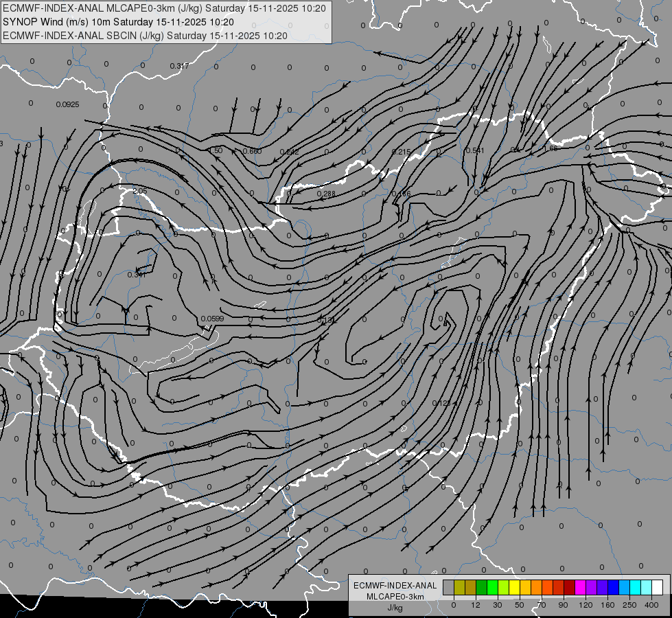
Task: Click the map value 0.660
Action: tap(252, 151)
